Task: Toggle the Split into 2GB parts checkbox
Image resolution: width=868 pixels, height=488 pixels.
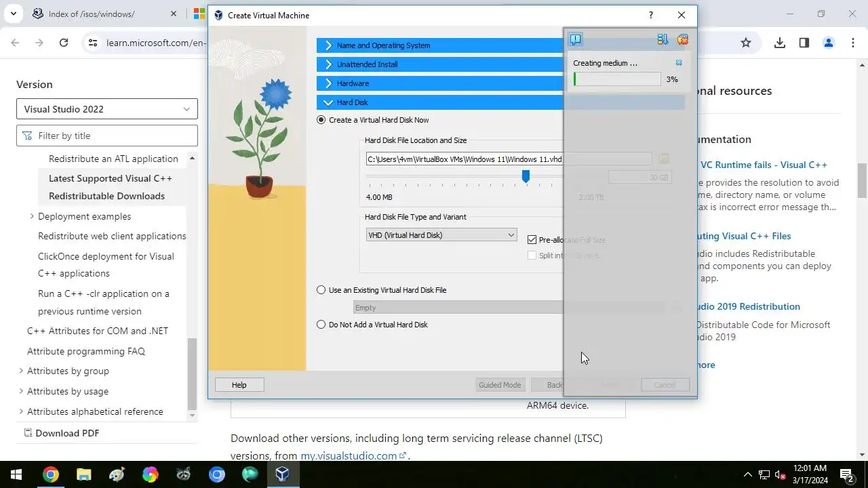Action: coord(532,256)
